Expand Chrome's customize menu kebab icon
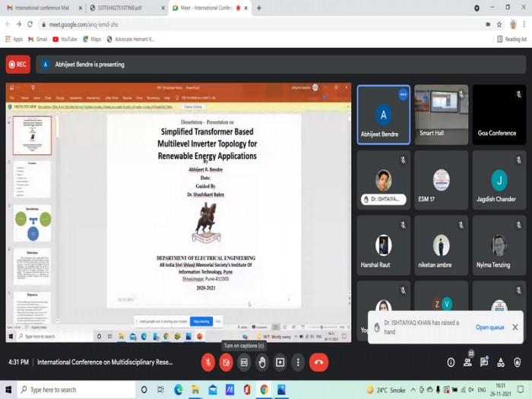 click(524, 24)
